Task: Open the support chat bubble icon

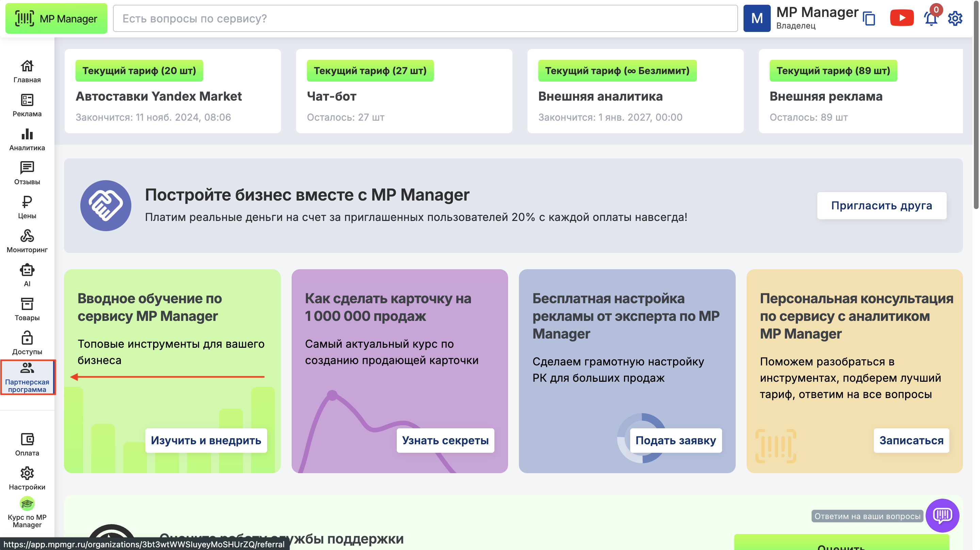Action: click(x=942, y=515)
